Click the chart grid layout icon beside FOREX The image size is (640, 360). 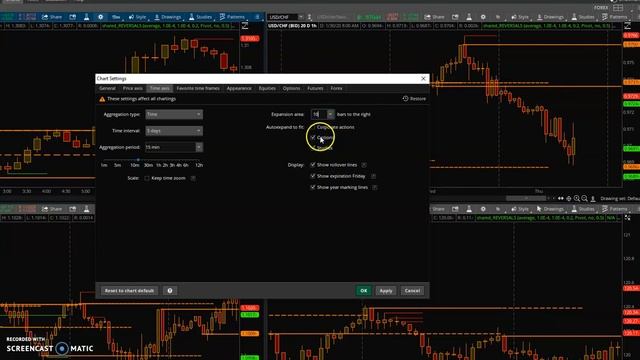[x=618, y=7]
